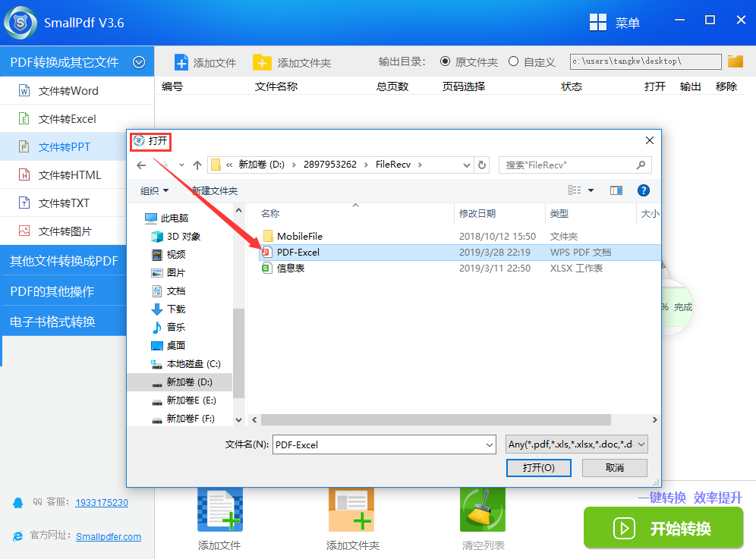Screen dimensions: 756x559
Task: Open the view options dropdown arrow
Action: point(591,190)
